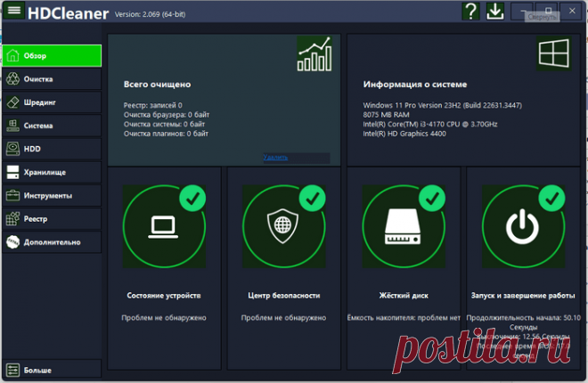Click the power startup icon
The height and width of the screenshot is (383, 588).
(522, 226)
